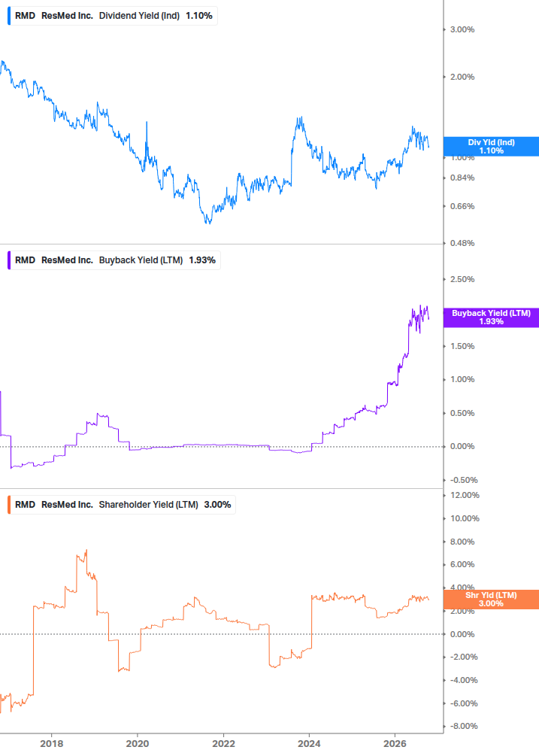Click the 0.66% tick on dividend yield axis

tap(462, 206)
